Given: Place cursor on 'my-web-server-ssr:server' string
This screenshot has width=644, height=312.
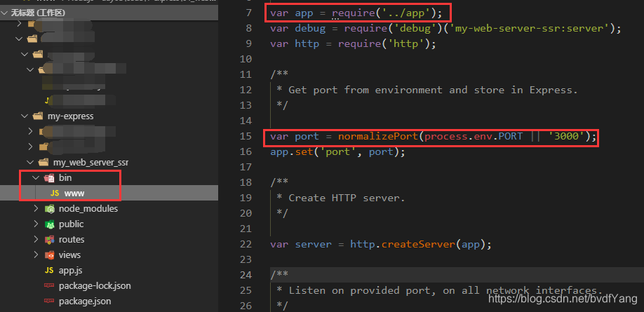Looking at the screenshot, I should (529, 29).
